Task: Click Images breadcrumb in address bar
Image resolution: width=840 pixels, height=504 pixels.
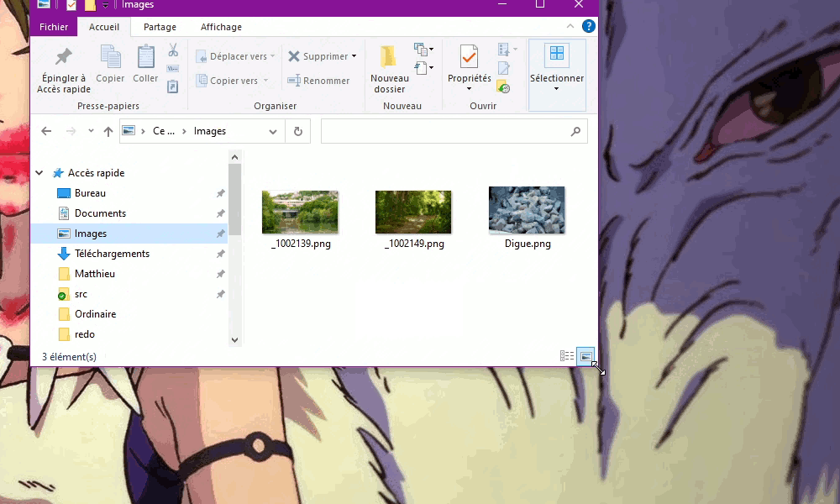Action: click(x=210, y=131)
